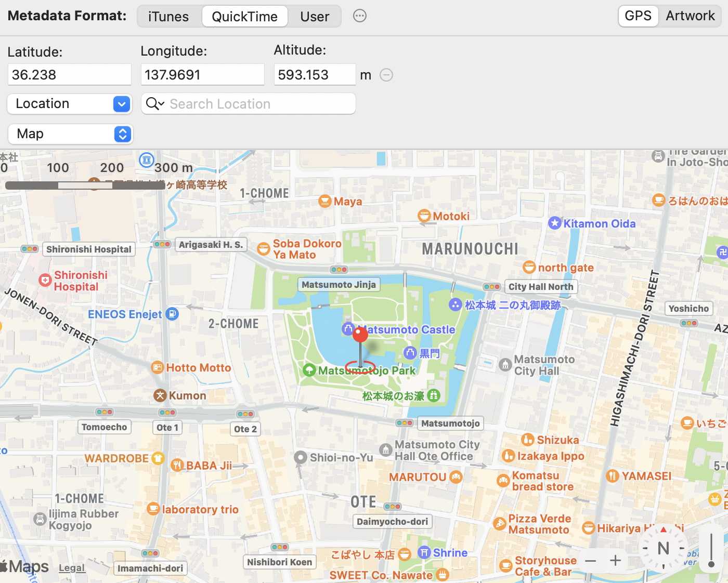
Task: Select the Matsumoto City Hall icon
Action: tap(505, 365)
